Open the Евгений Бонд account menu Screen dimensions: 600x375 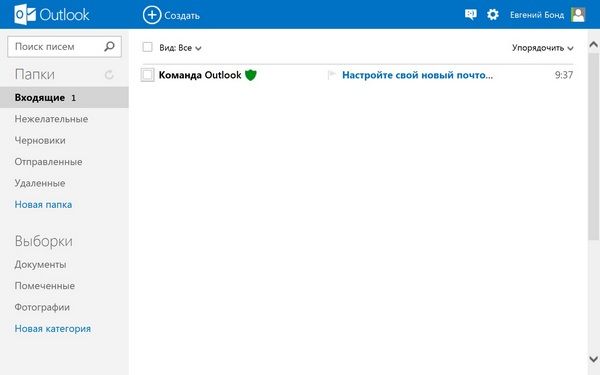point(537,15)
